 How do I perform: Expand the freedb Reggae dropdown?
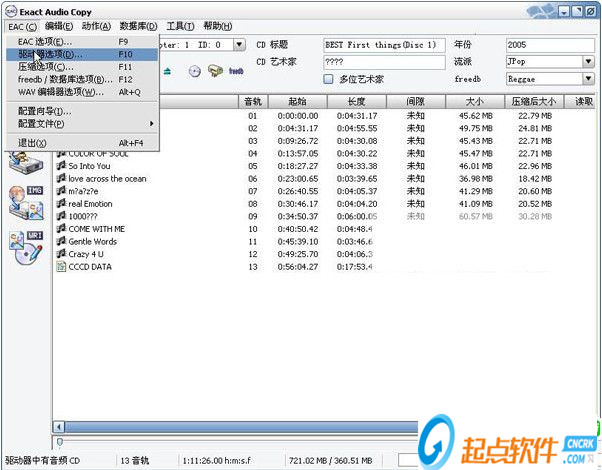[588, 79]
